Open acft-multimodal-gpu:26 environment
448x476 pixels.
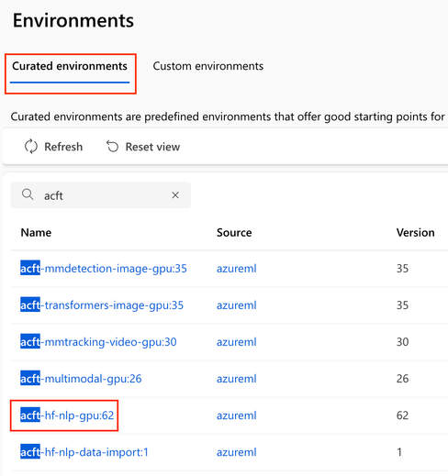pyautogui.click(x=81, y=379)
